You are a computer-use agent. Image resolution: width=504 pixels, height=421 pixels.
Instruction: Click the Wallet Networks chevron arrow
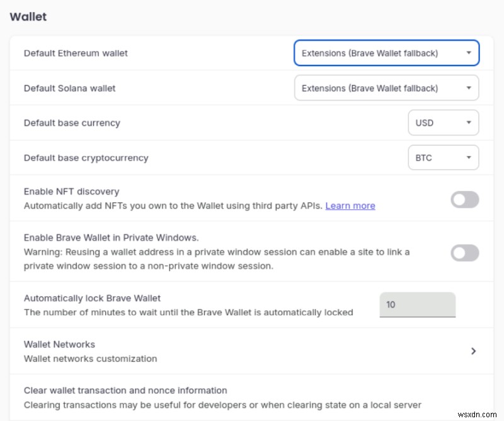click(x=473, y=351)
